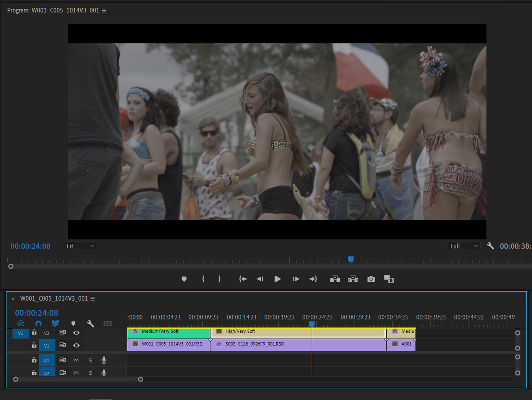Hide the V2 track output eye

77,333
